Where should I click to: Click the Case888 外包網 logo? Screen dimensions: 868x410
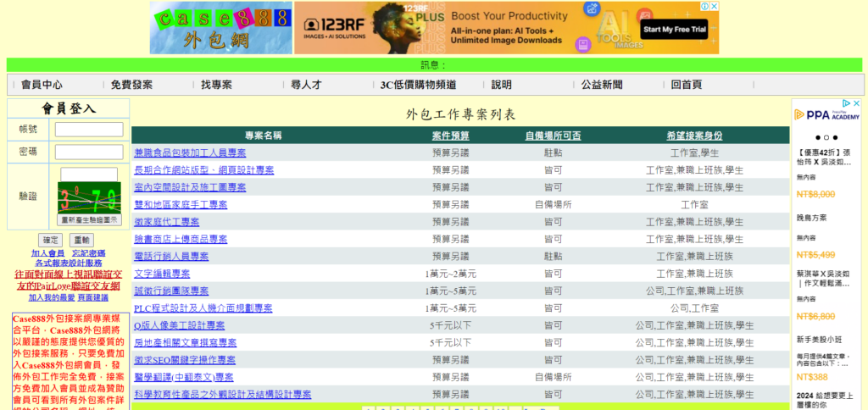[221, 28]
